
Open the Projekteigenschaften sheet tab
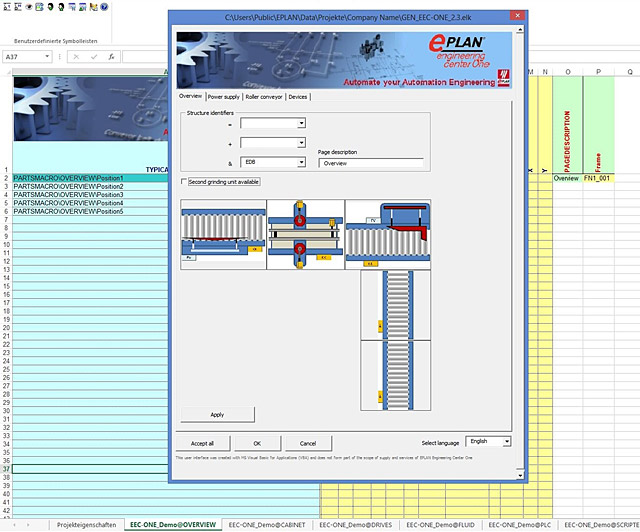tap(87, 525)
